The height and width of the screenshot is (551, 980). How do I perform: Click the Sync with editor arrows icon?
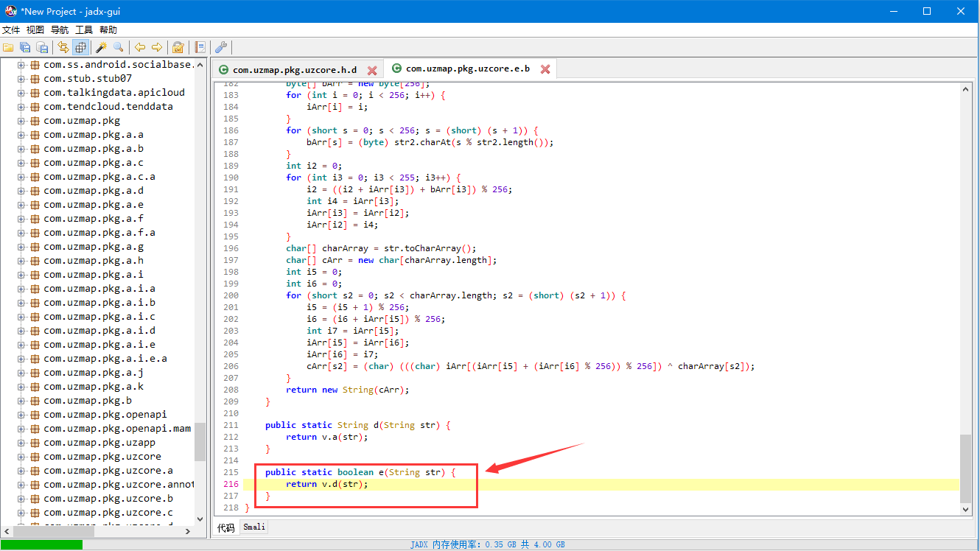pyautogui.click(x=63, y=47)
